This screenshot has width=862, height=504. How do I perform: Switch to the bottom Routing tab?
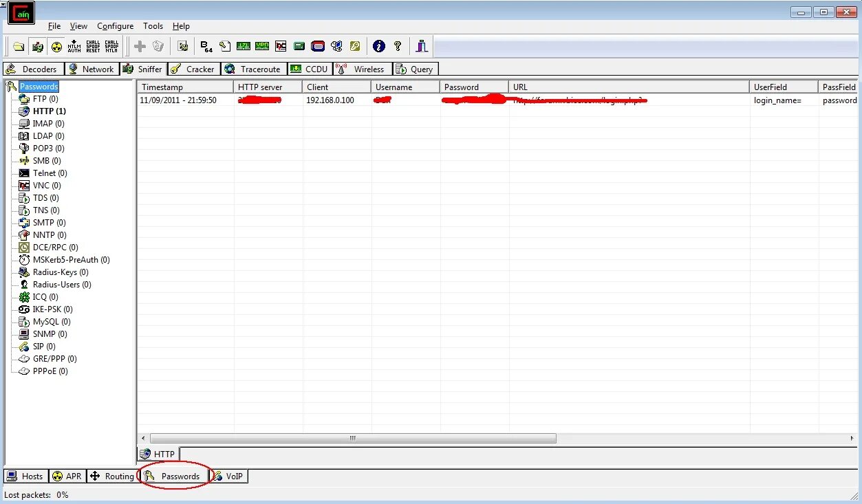click(112, 476)
